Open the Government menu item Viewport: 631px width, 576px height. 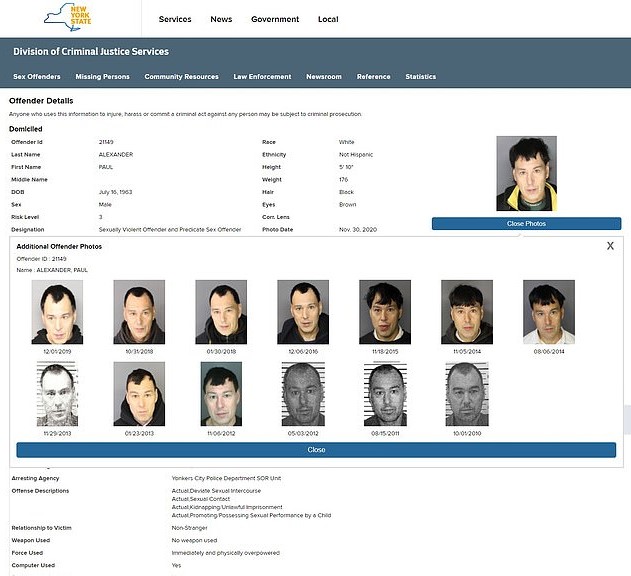click(275, 19)
